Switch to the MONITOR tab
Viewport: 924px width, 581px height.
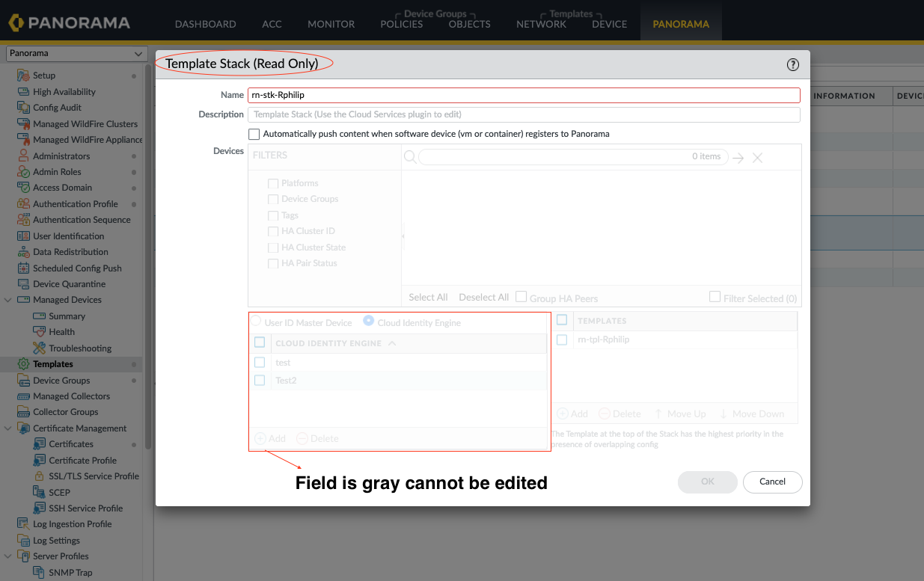click(x=331, y=24)
